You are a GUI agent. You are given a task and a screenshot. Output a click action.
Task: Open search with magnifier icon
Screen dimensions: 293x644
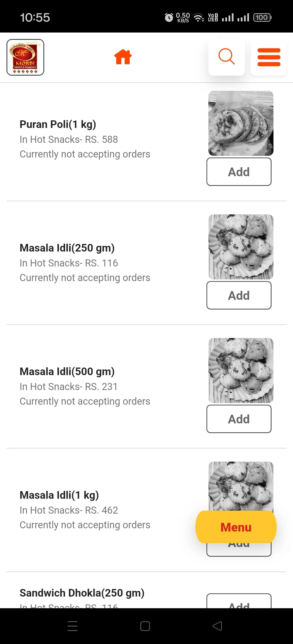coord(227,57)
